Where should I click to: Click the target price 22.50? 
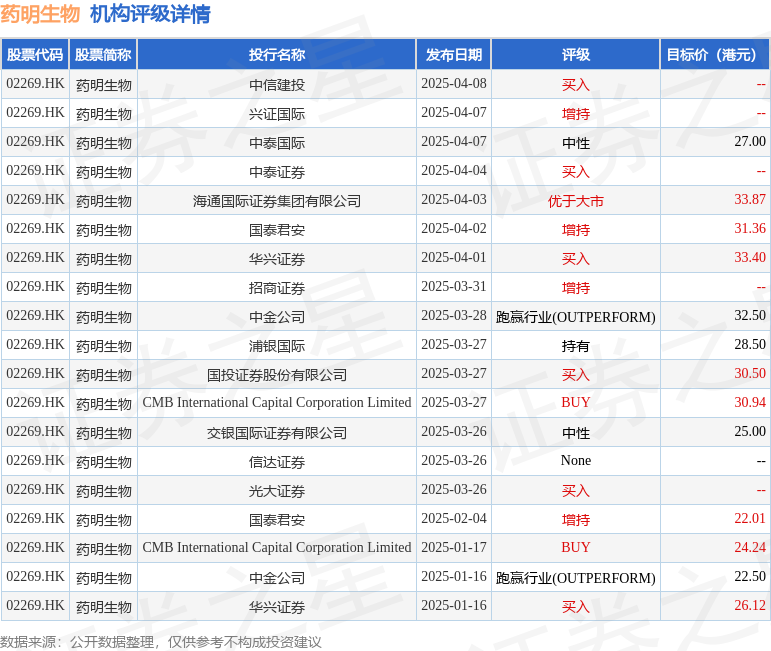point(750,577)
